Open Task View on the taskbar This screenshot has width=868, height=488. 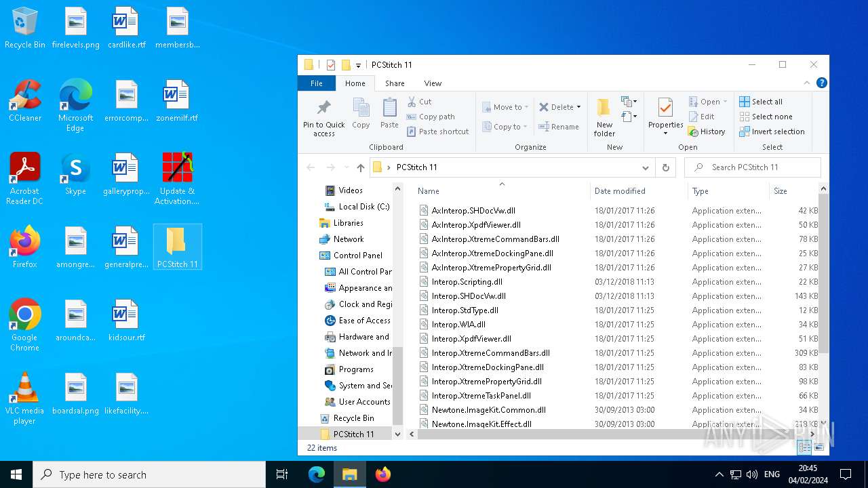tap(282, 474)
